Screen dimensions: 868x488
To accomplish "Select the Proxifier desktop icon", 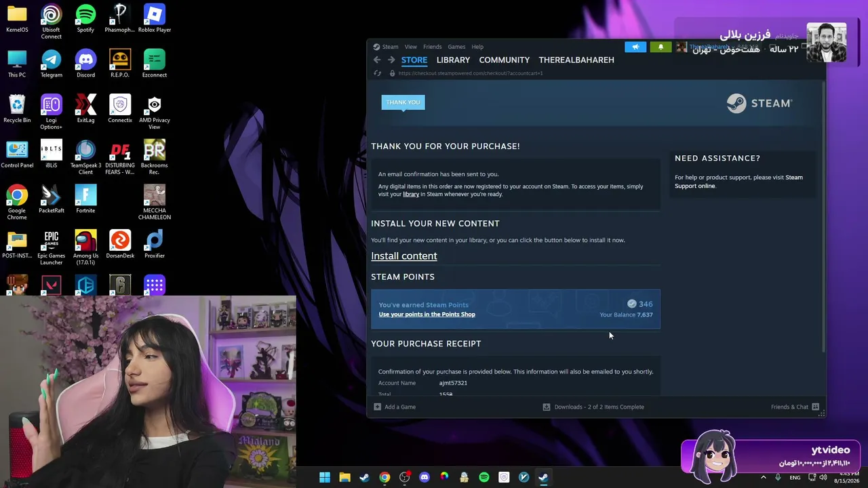I will 155,245.
